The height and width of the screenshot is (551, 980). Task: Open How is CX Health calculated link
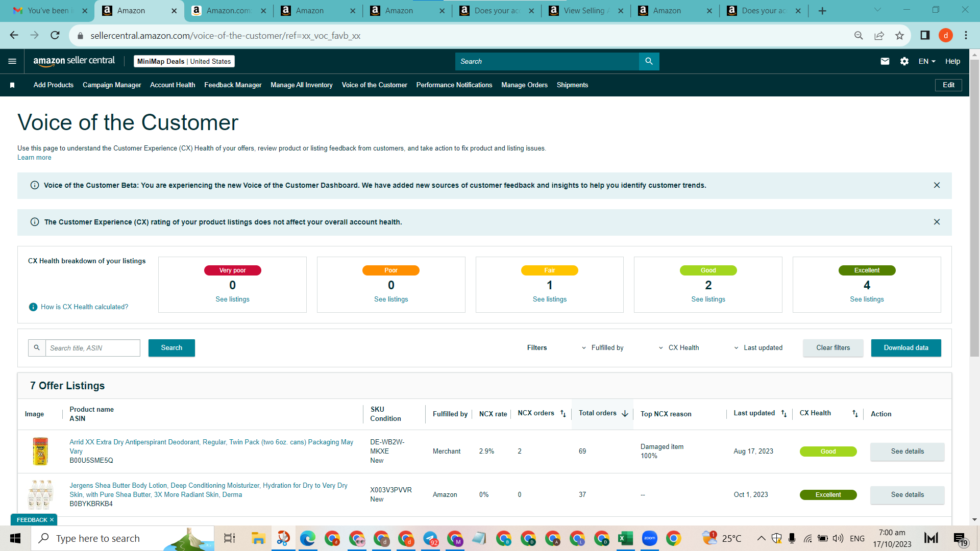click(85, 307)
